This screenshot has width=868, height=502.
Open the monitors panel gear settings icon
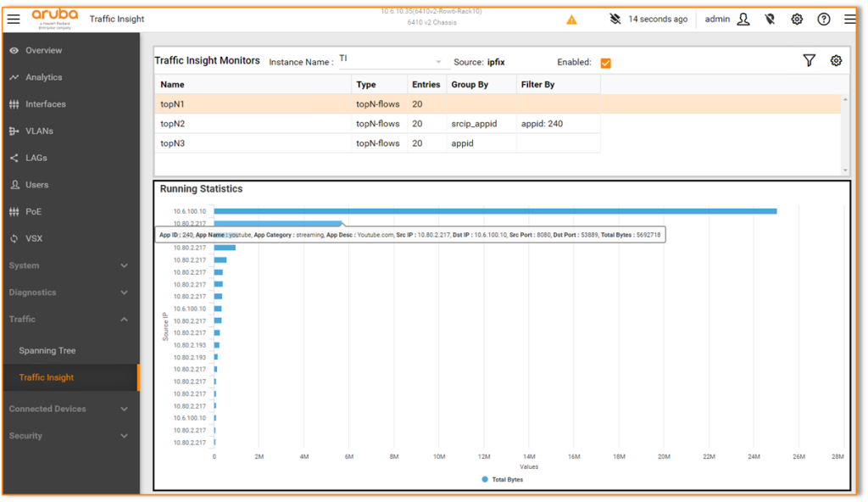coord(836,60)
